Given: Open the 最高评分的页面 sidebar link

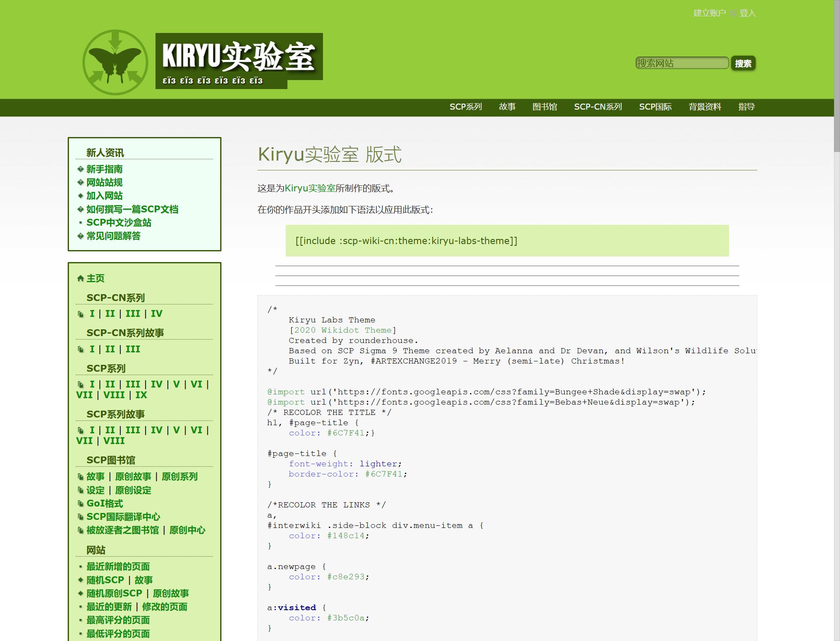Looking at the screenshot, I should 118,620.
